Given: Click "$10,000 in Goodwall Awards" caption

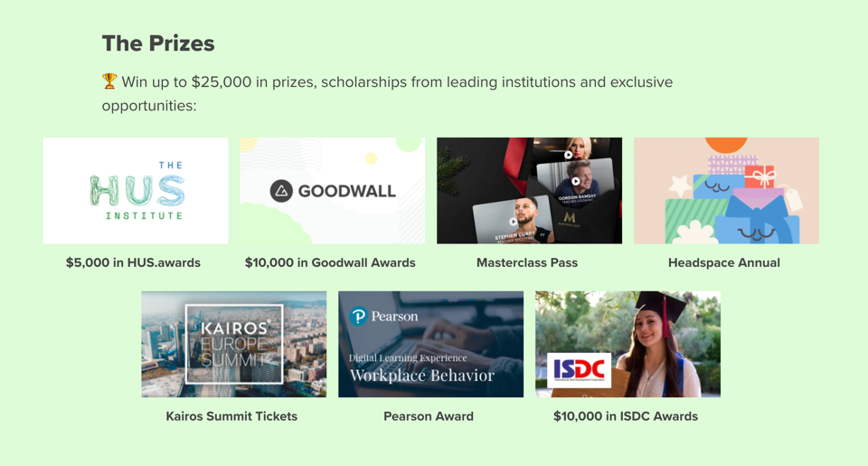Looking at the screenshot, I should pyautogui.click(x=331, y=262).
